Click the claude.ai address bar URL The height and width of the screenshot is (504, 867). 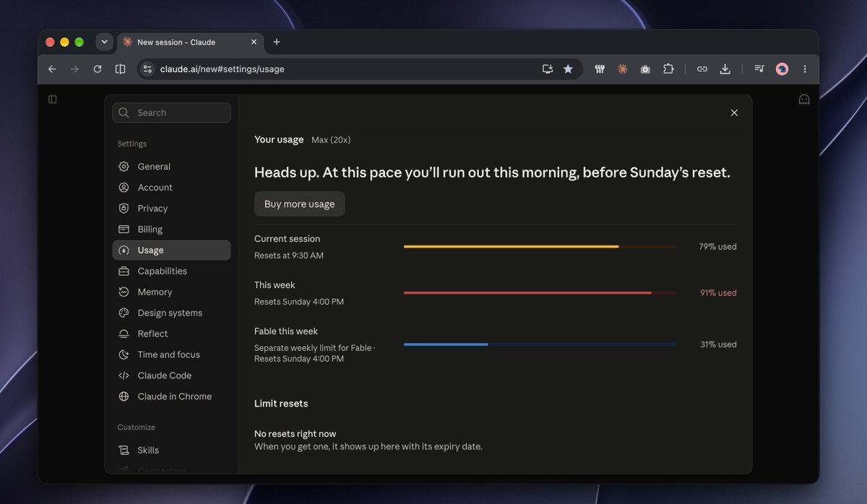click(x=222, y=69)
